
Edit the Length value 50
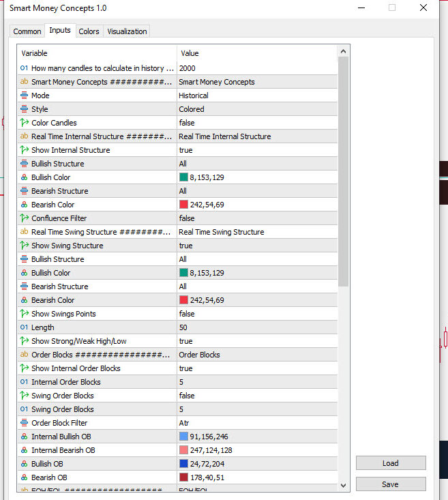[x=257, y=327]
